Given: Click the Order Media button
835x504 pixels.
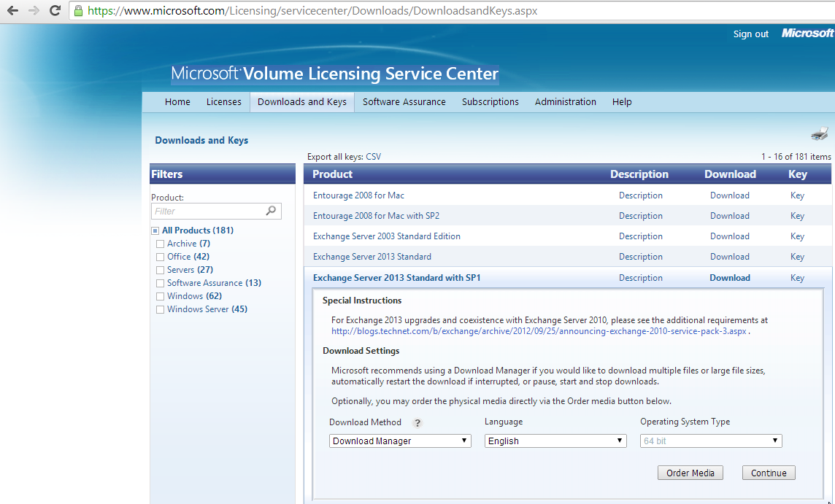Looking at the screenshot, I should click(690, 473).
